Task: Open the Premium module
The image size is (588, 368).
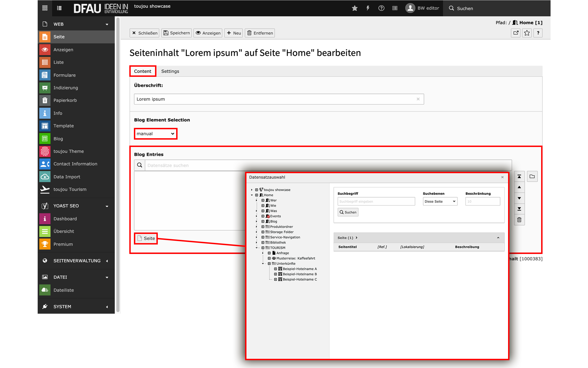Action: [x=76, y=244]
